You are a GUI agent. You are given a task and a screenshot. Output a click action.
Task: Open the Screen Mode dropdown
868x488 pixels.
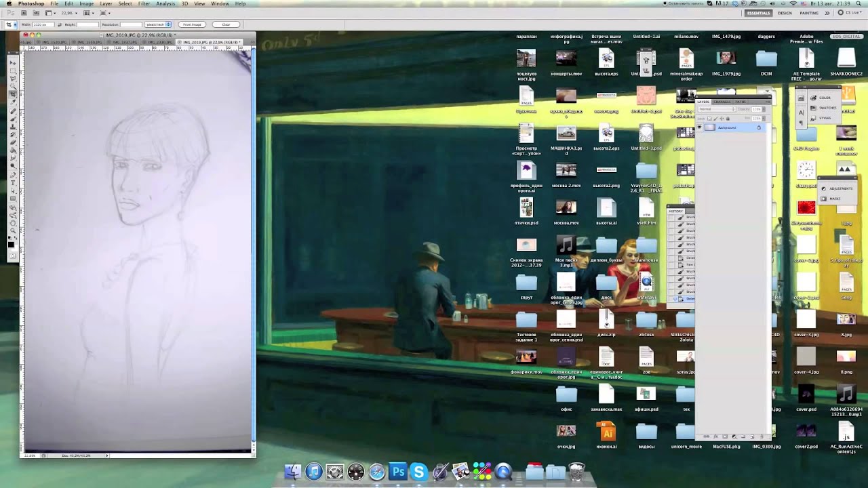pyautogui.click(x=105, y=13)
